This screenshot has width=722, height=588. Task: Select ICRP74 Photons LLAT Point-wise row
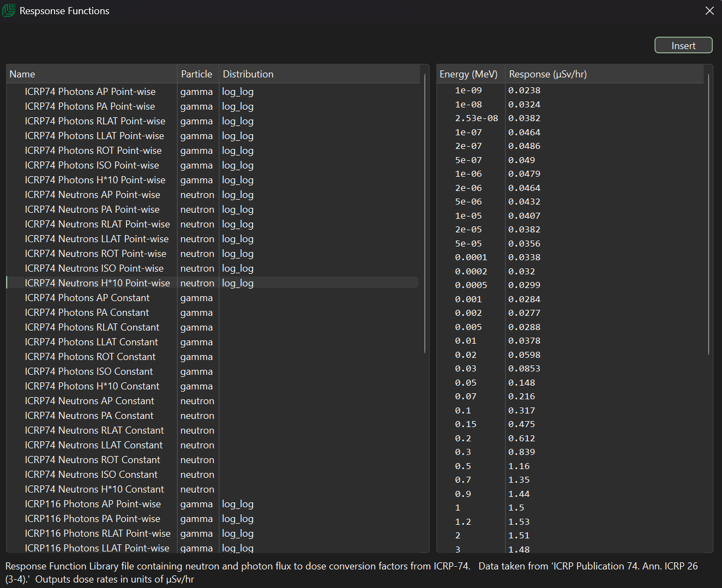(x=212, y=136)
